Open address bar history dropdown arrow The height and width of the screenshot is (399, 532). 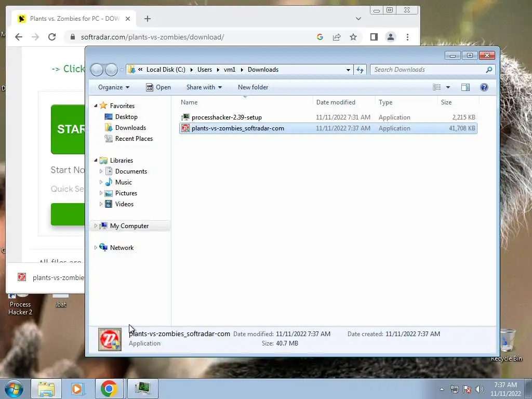348,70
